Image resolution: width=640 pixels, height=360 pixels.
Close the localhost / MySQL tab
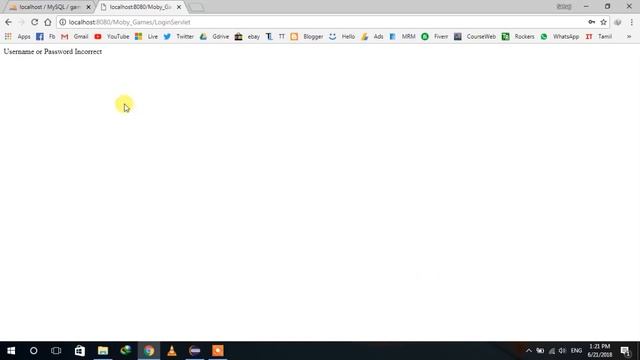[x=89, y=7]
